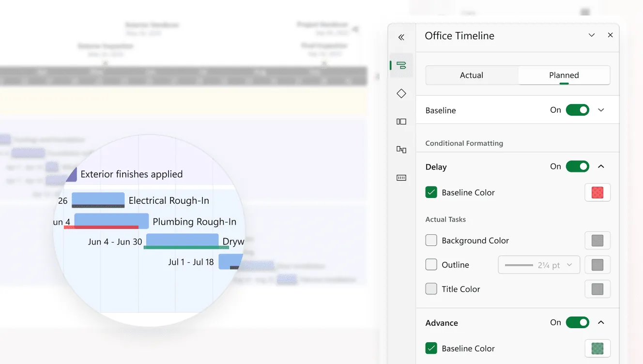Toggle the Delay switch off
Screen dimensions: 643x364
(x=577, y=167)
